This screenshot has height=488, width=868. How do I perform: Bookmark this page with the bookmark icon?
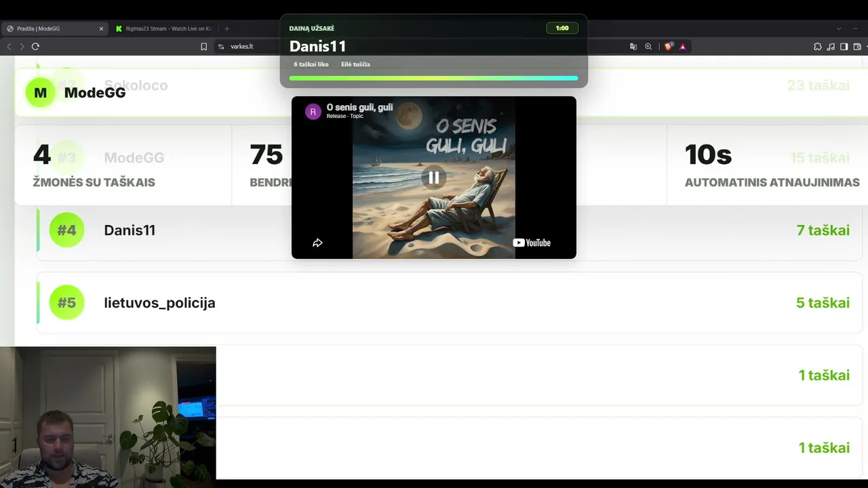(203, 47)
